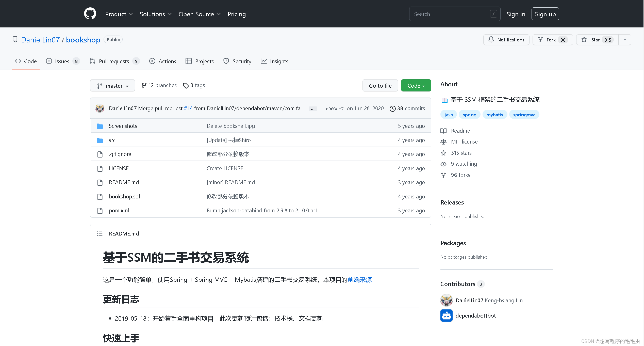
Task: View the 38 commits history
Action: (x=407, y=108)
